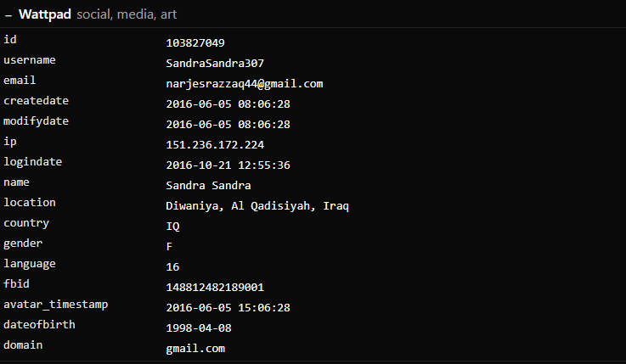Screen dimensions: 626x364
Task: Click the 'social, media, art' category text
Action: 127,14
